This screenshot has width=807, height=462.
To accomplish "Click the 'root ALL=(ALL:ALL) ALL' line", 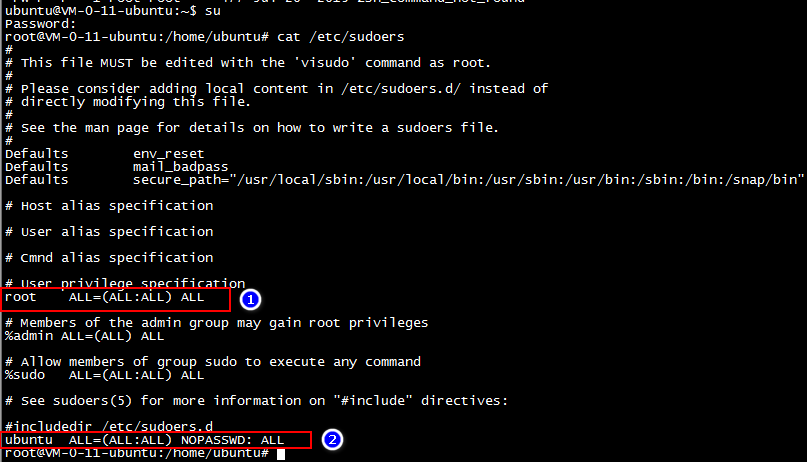I will (104, 297).
